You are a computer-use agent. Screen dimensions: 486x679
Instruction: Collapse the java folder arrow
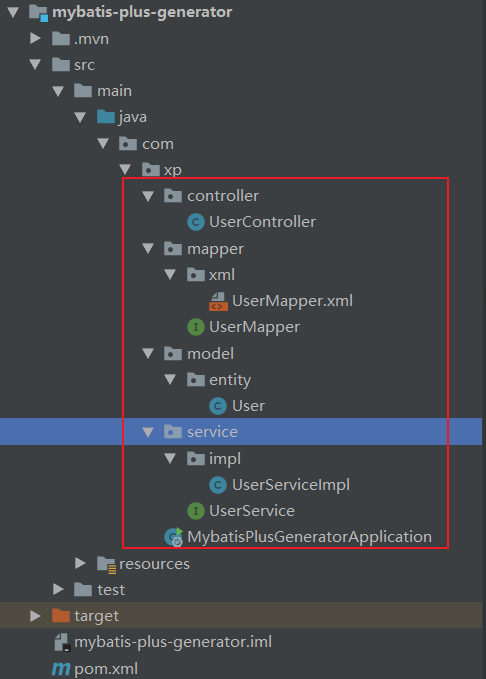(80, 117)
